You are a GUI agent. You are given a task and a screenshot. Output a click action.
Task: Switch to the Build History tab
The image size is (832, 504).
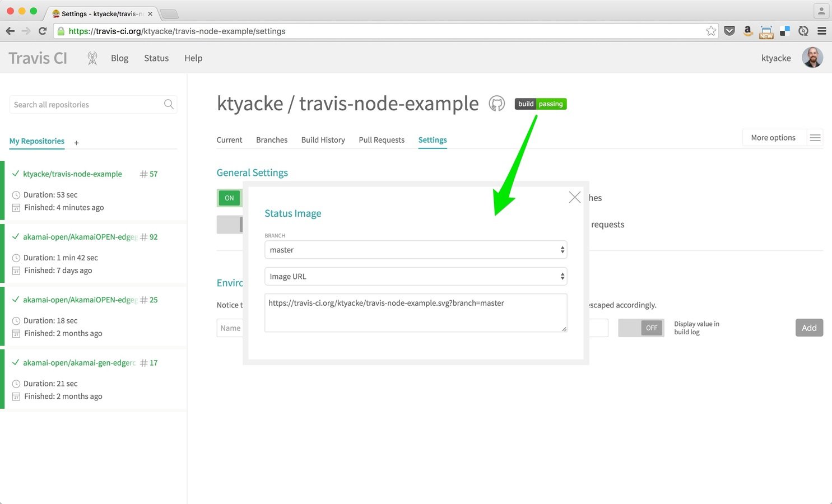pyautogui.click(x=323, y=140)
